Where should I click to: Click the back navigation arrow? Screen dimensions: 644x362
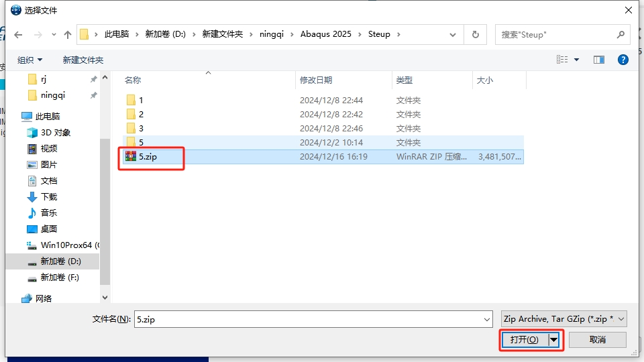click(18, 34)
